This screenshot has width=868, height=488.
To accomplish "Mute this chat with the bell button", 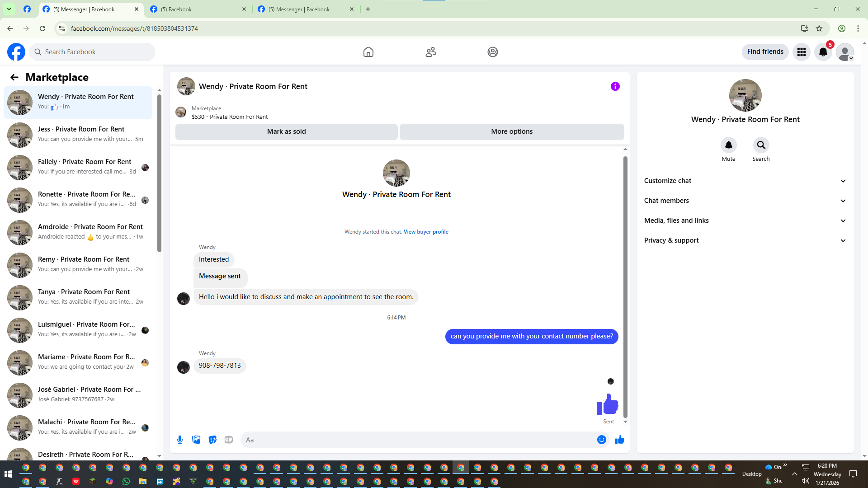I will tap(728, 145).
